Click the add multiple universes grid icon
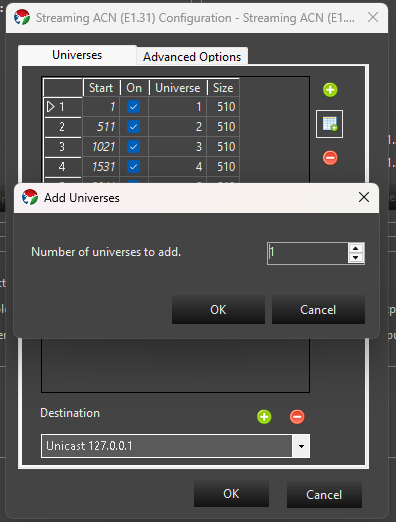The height and width of the screenshot is (522, 396). 329,124
